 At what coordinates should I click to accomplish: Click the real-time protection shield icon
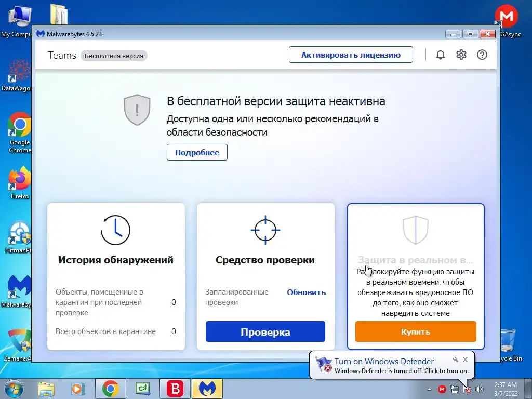point(416,230)
